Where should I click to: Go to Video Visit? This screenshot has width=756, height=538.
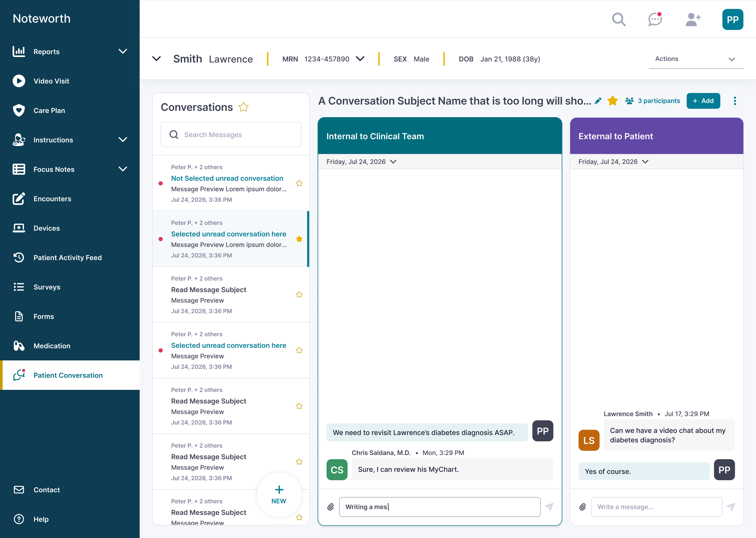click(70, 81)
